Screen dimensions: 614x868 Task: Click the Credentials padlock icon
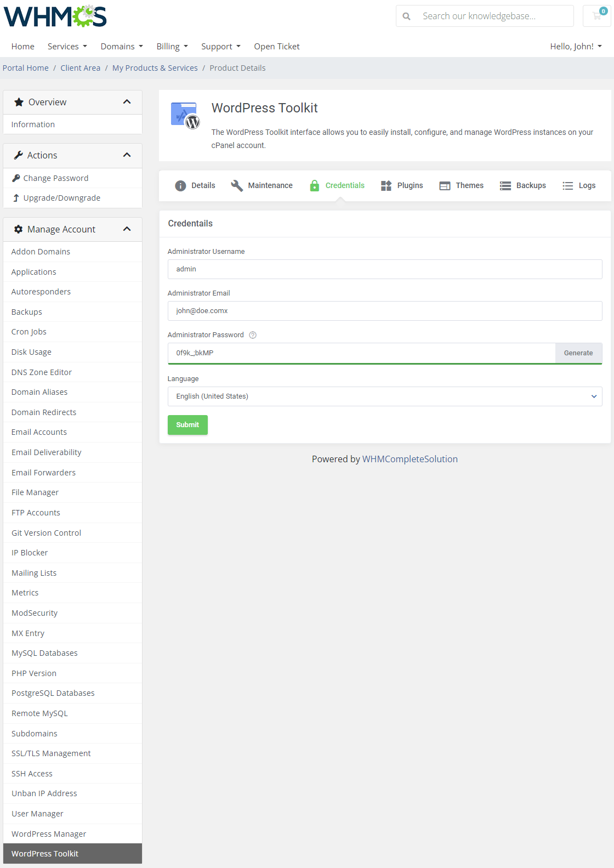coord(314,185)
